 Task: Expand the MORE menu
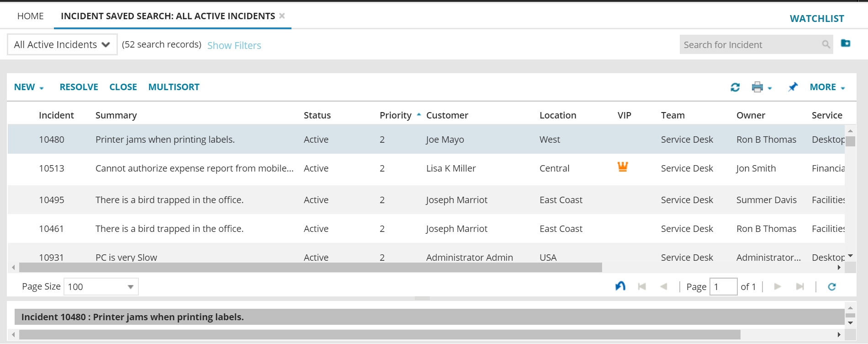click(827, 87)
